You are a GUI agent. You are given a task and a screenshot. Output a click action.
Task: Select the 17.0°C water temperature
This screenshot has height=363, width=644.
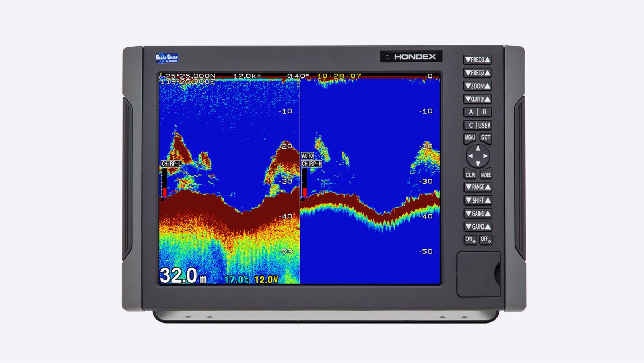click(x=236, y=279)
